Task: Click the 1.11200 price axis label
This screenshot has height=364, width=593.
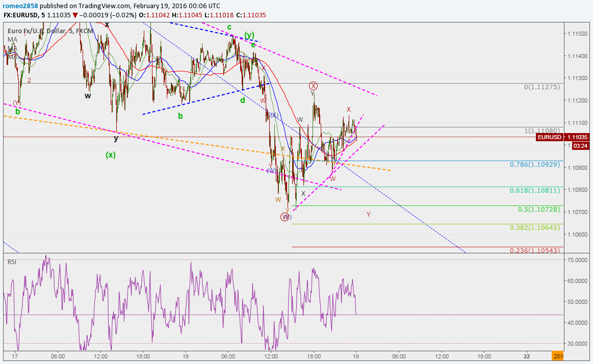Action: coord(577,100)
